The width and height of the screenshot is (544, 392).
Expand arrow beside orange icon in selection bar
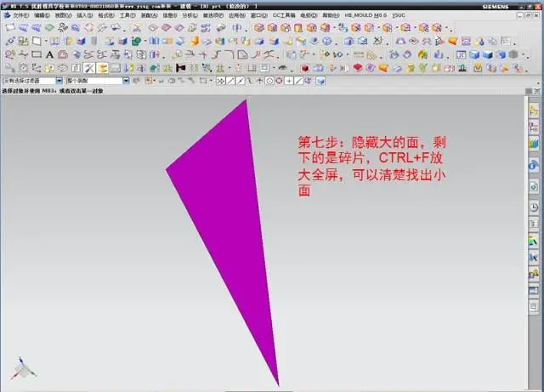[x=155, y=82]
